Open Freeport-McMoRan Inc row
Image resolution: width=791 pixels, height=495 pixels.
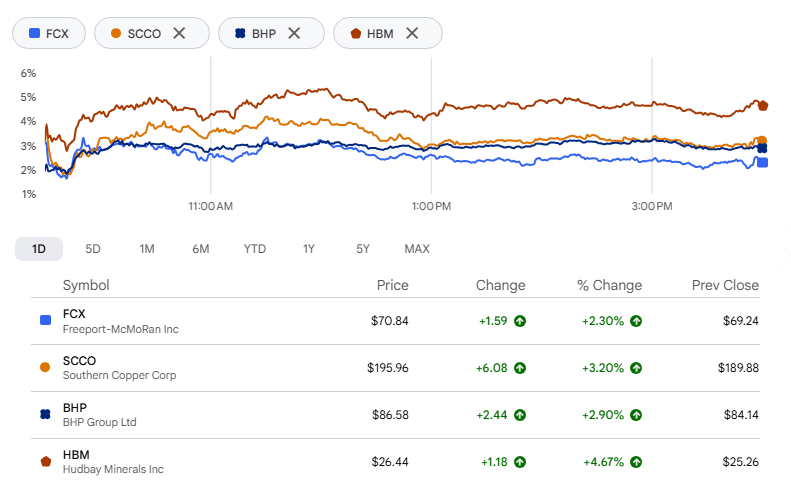[396, 321]
